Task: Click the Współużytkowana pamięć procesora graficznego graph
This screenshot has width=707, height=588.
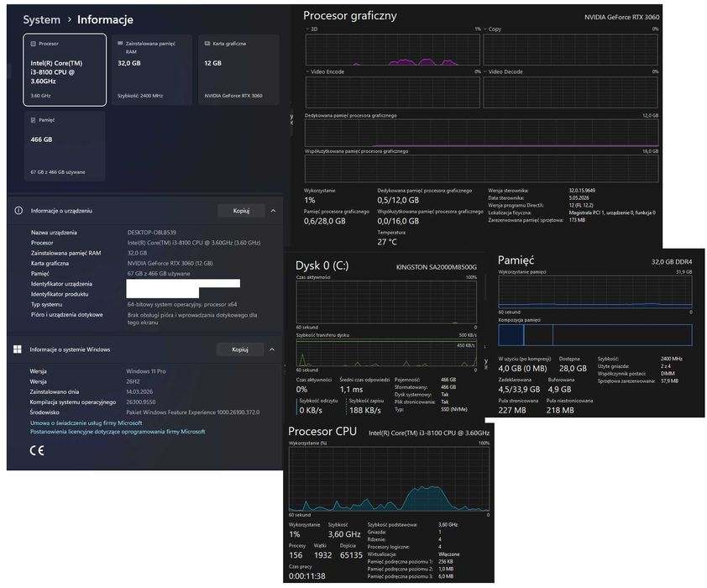Action: pyautogui.click(x=482, y=168)
